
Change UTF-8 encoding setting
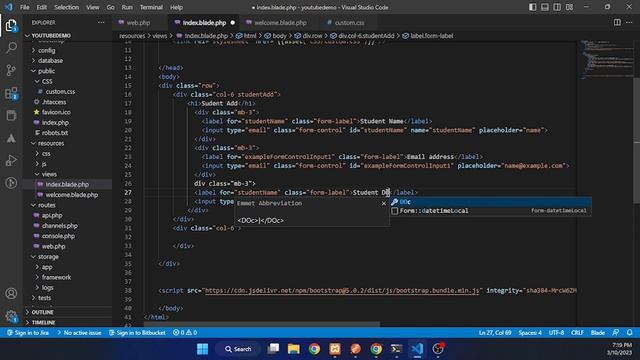pos(556,333)
